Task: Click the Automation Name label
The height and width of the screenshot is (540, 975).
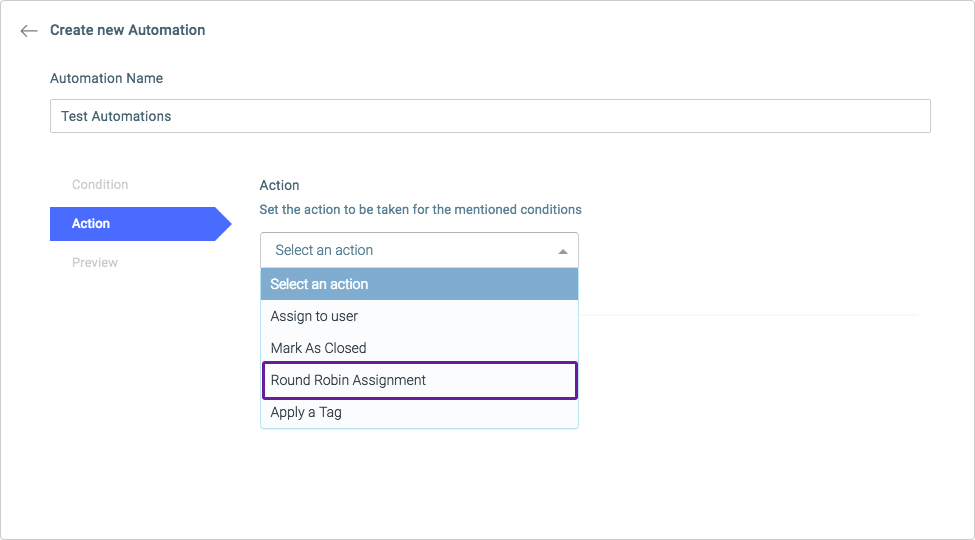Action: (x=106, y=78)
